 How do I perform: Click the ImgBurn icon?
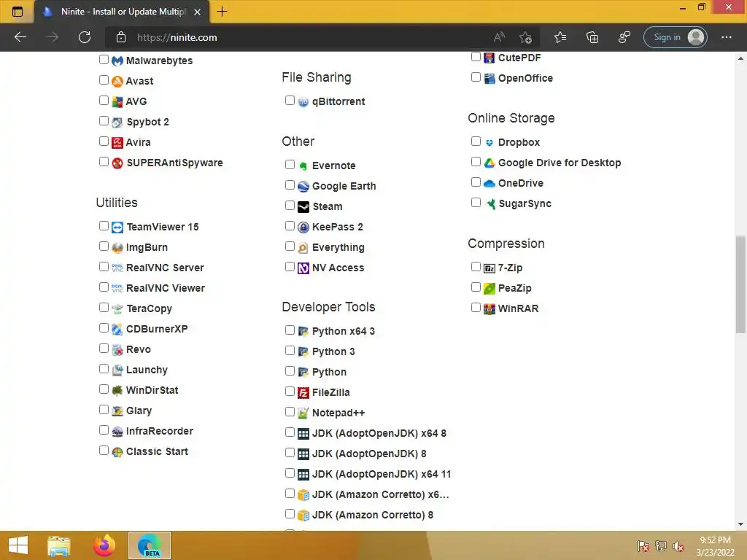(x=117, y=248)
